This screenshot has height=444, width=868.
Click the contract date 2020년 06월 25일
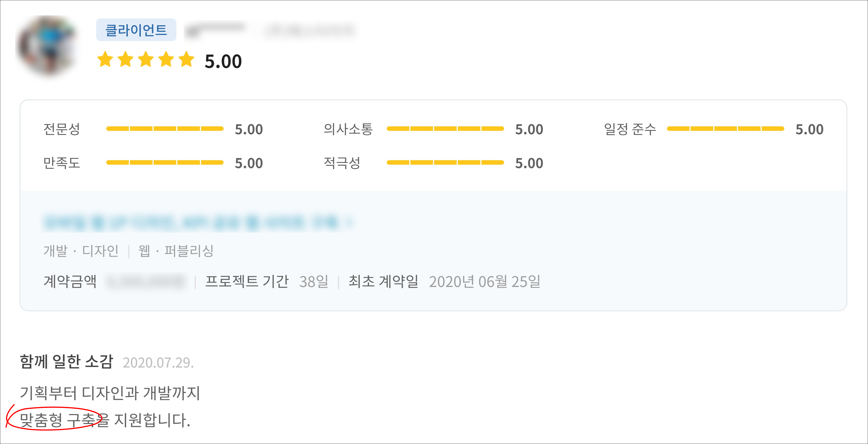pos(484,282)
